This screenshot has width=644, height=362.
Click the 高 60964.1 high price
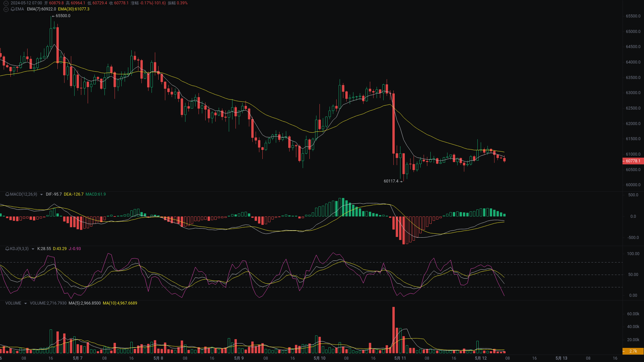pos(76,3)
